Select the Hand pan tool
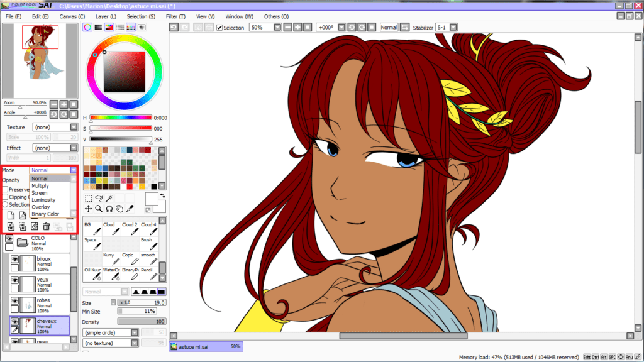Image resolution: width=644 pixels, height=362 pixels. (119, 208)
